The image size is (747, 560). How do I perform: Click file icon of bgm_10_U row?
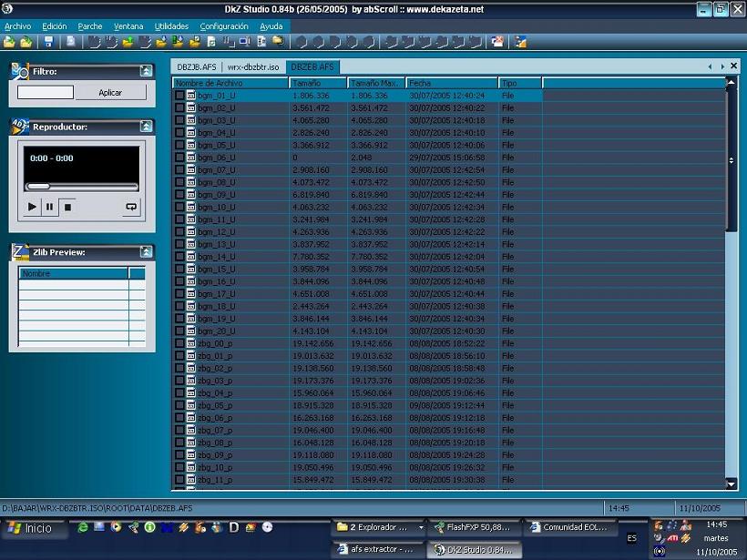[191, 207]
